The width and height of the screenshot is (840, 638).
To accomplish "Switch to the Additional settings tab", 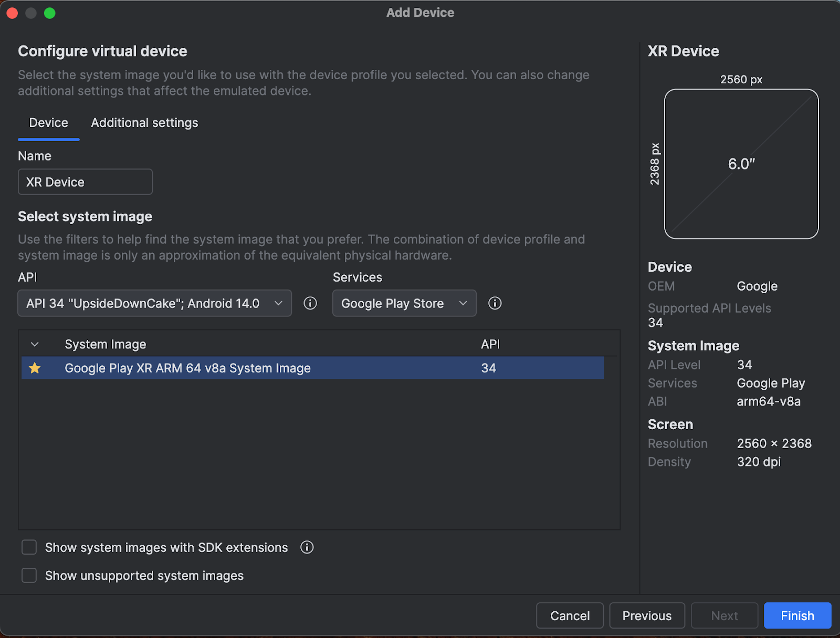I will pyautogui.click(x=144, y=123).
